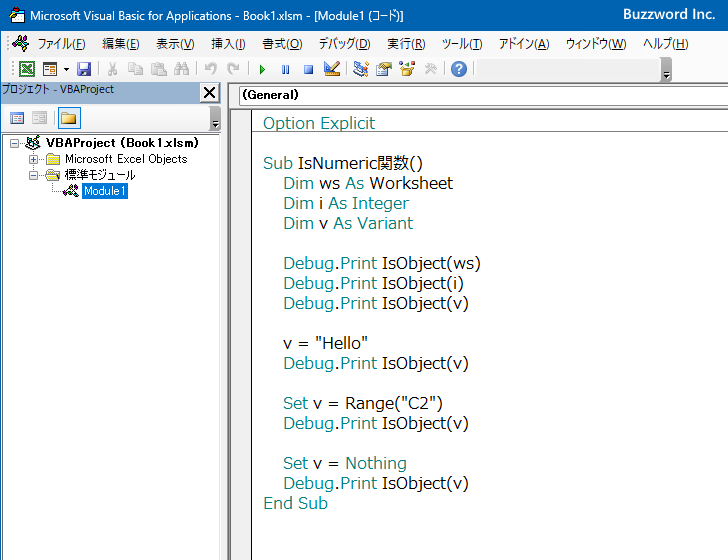The image size is (728, 560).
Task: Open Find with binoculars icon
Action: (x=182, y=69)
